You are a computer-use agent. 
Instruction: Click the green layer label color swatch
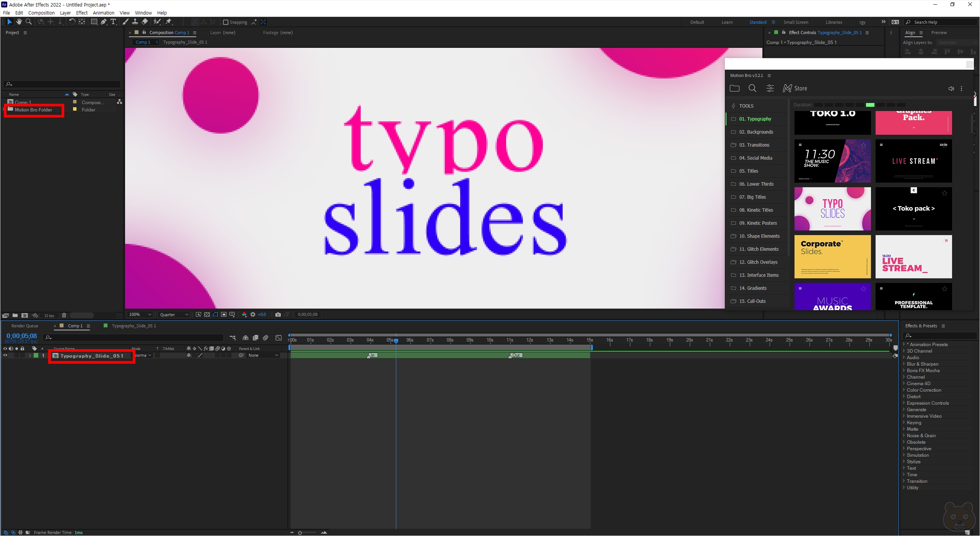click(x=36, y=355)
